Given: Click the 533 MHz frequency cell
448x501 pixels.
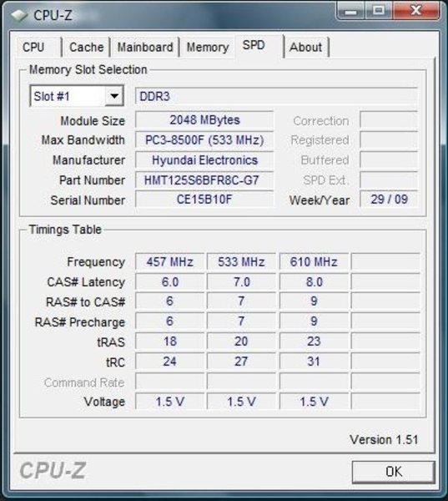Looking at the screenshot, I should (x=241, y=261).
